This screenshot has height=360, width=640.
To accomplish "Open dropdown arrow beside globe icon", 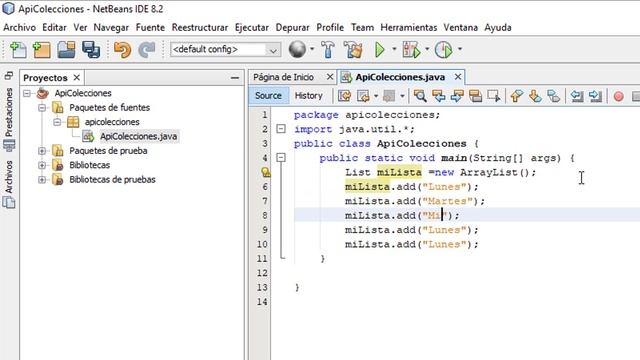I will pyautogui.click(x=312, y=49).
